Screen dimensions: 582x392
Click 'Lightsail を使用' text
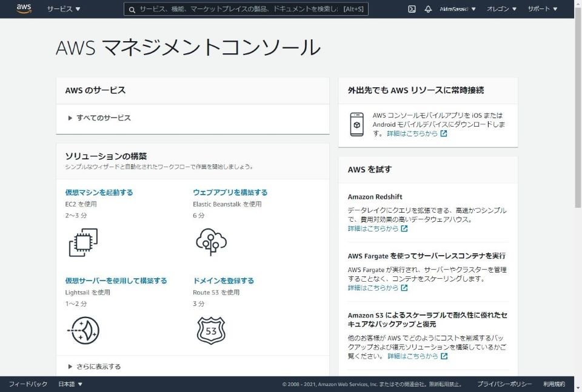coord(87,292)
